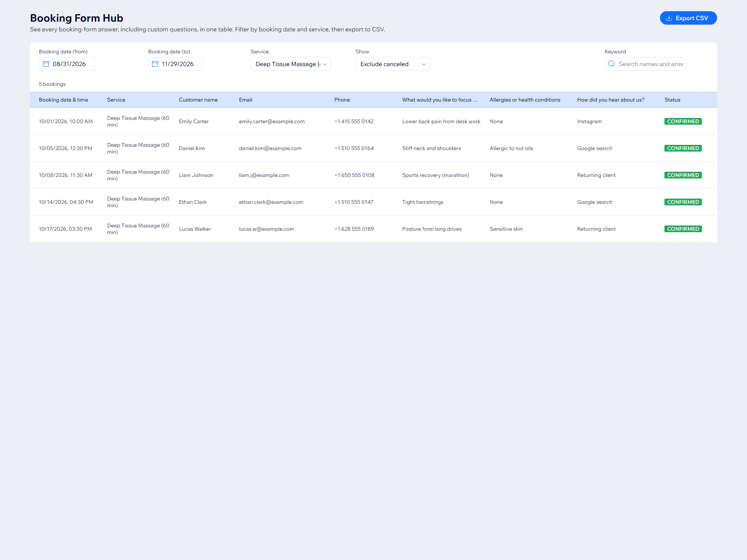Click the Phone column header
Screen dimensions: 747x560
(342, 100)
